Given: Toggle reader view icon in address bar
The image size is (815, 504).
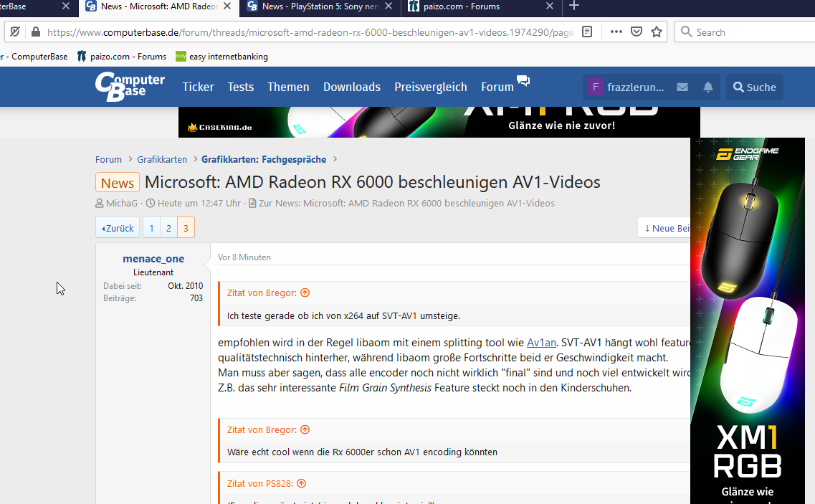Looking at the screenshot, I should click(587, 32).
